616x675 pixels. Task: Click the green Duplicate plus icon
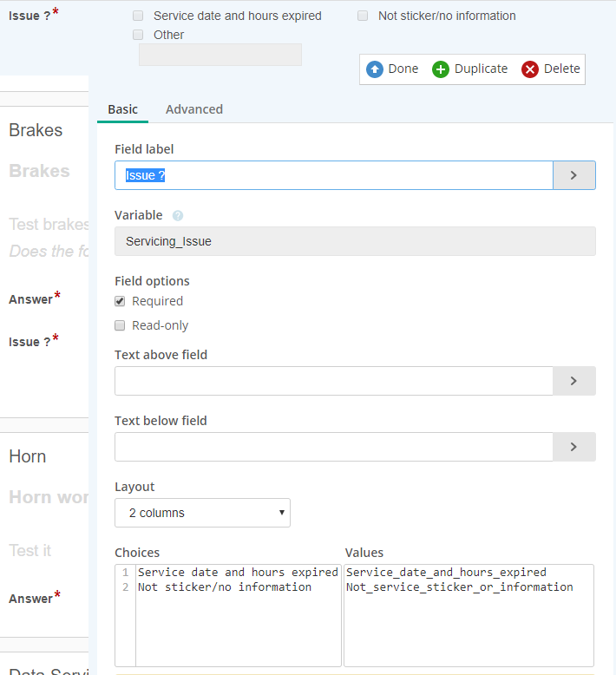coord(441,69)
